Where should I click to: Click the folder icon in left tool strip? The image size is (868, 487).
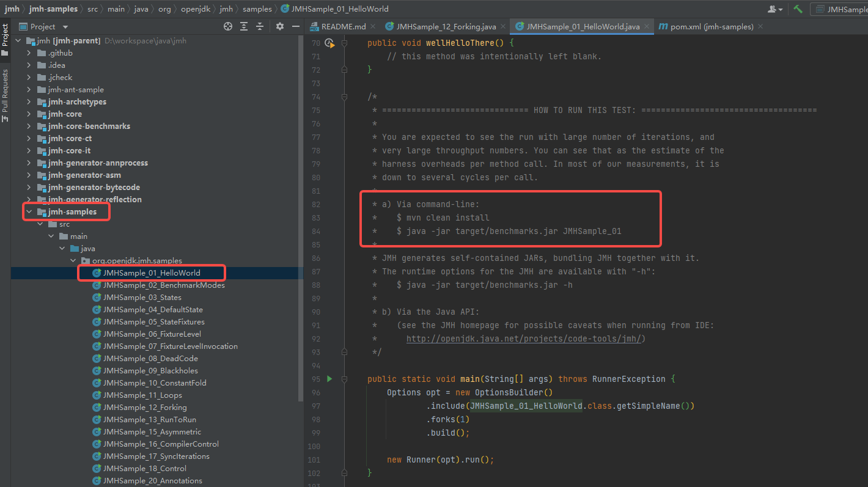(x=5, y=53)
